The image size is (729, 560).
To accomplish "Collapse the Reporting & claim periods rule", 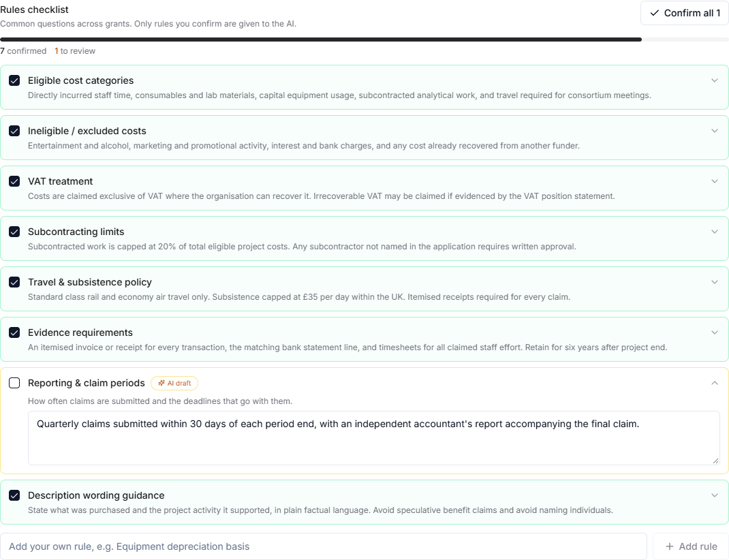I will [715, 383].
